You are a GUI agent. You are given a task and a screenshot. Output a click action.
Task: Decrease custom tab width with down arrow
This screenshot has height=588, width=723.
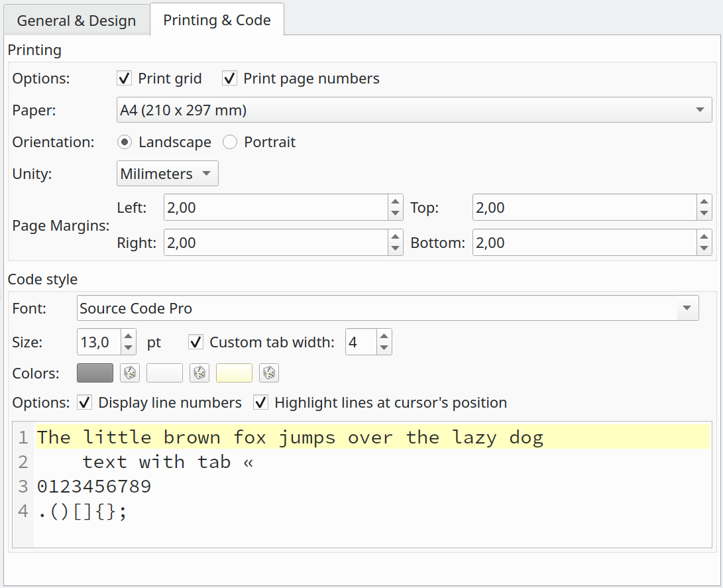click(384, 348)
